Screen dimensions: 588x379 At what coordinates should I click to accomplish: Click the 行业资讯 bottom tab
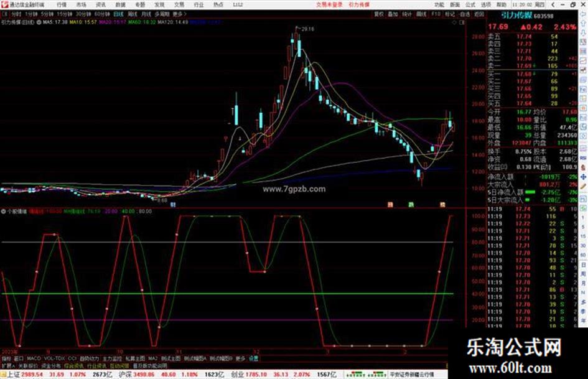click(96, 366)
